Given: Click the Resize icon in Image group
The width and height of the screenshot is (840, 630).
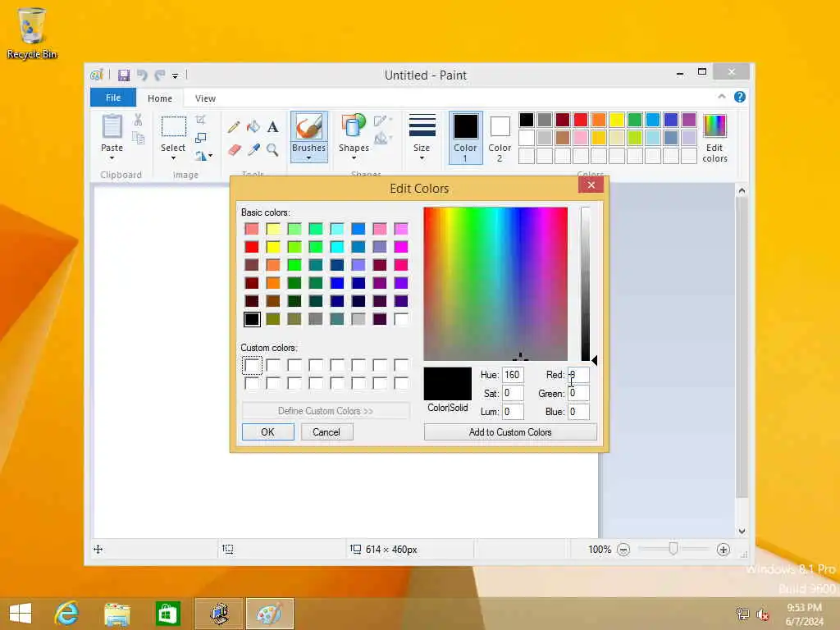Looking at the screenshot, I should 201,138.
